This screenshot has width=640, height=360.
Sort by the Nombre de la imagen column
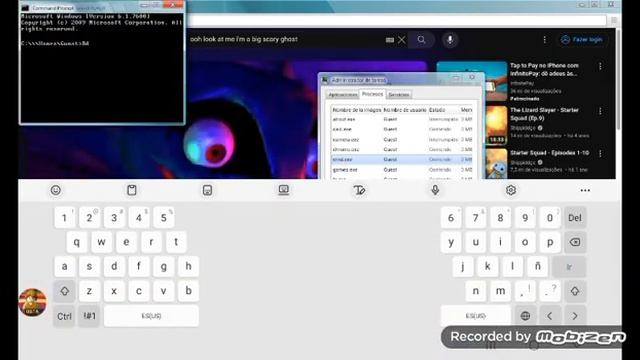click(x=356, y=110)
